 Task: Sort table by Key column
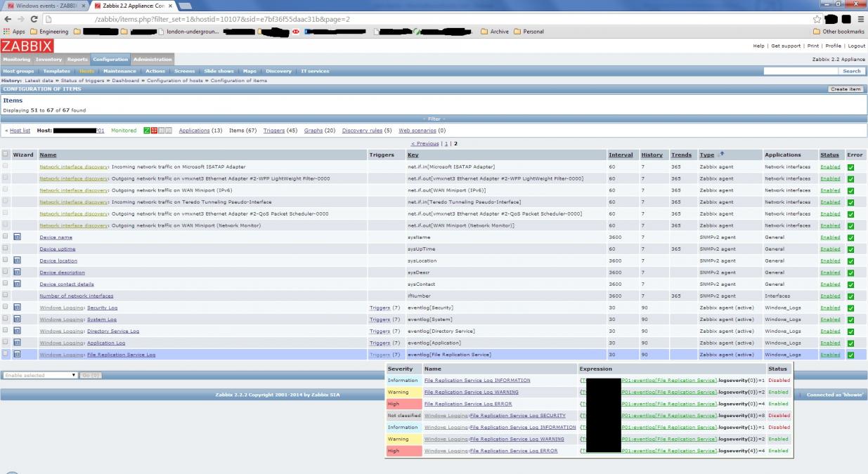click(x=413, y=154)
